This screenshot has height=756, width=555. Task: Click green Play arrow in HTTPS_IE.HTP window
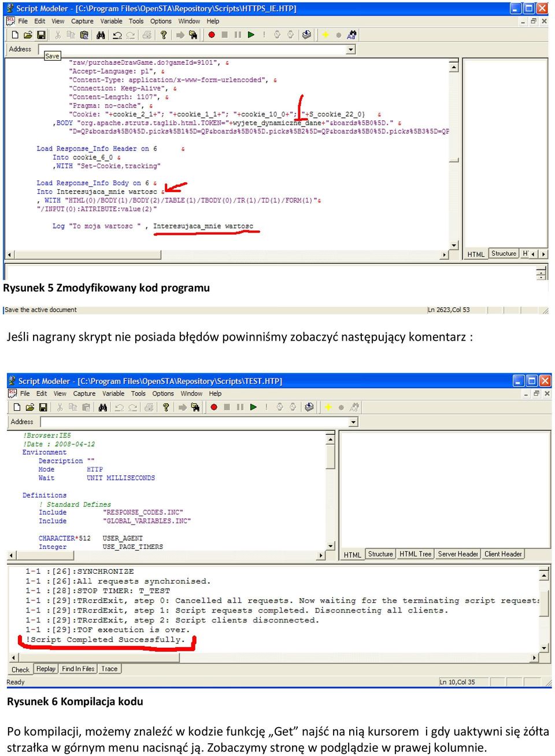[251, 35]
